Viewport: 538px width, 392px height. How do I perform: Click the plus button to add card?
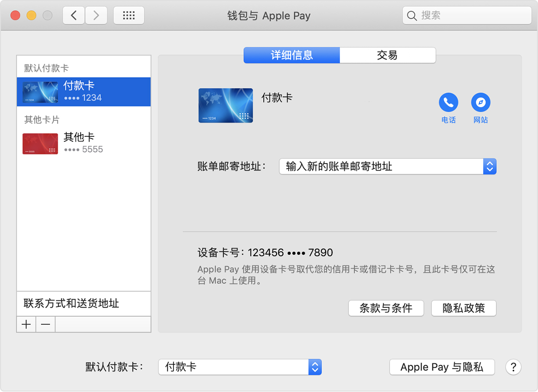(x=26, y=324)
